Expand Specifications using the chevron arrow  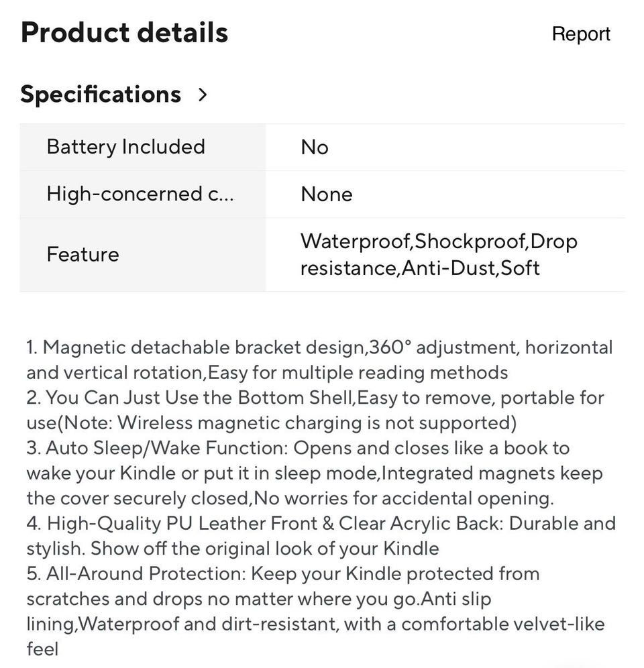click(203, 94)
